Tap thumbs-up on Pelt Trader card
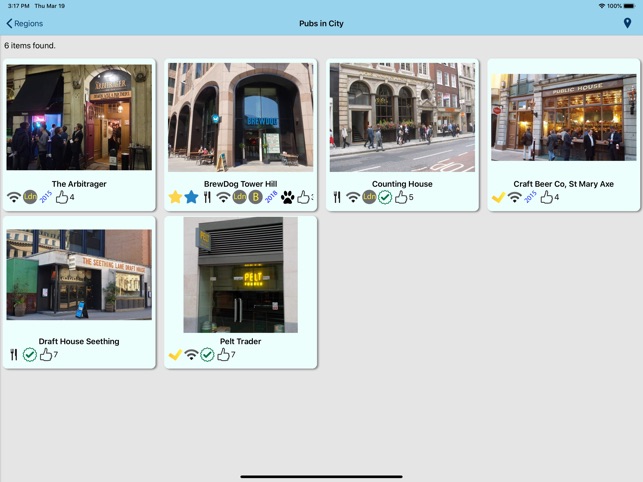Image resolution: width=643 pixels, height=482 pixels. pyautogui.click(x=223, y=355)
